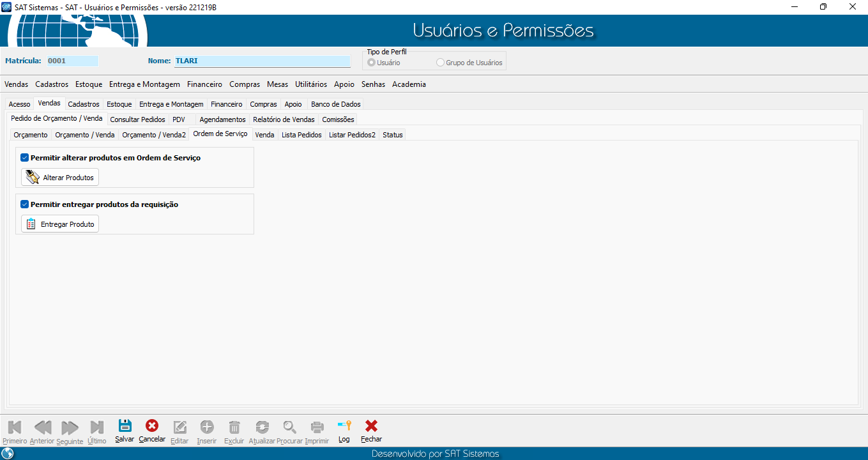Switch to the Comissões tab
This screenshot has height=460, width=868.
pos(338,119)
